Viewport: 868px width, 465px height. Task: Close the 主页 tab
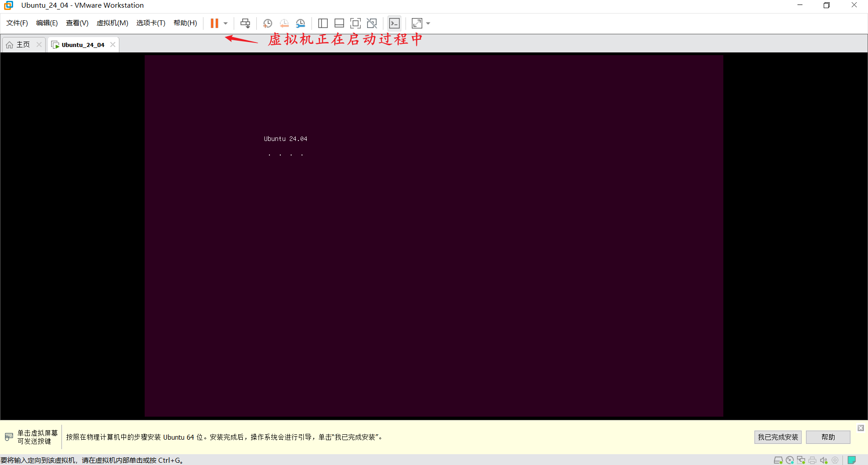coord(39,44)
